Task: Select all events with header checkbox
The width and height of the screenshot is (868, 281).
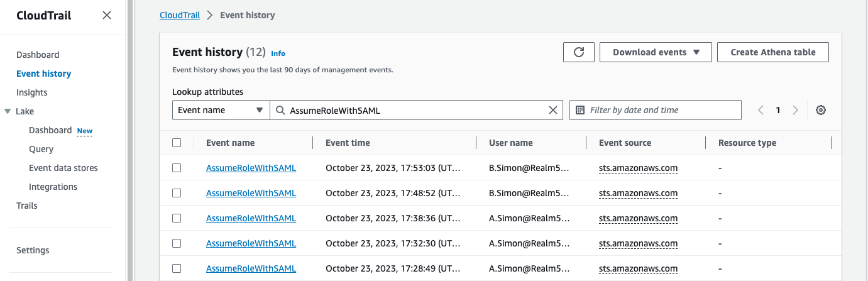Action: [177, 143]
